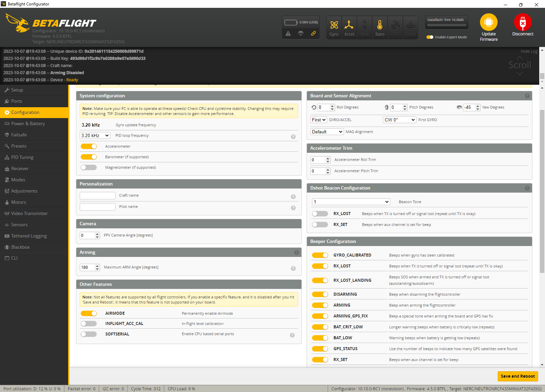Click the Accel sensor status icon
Screen dimensions: 545x392
click(349, 25)
